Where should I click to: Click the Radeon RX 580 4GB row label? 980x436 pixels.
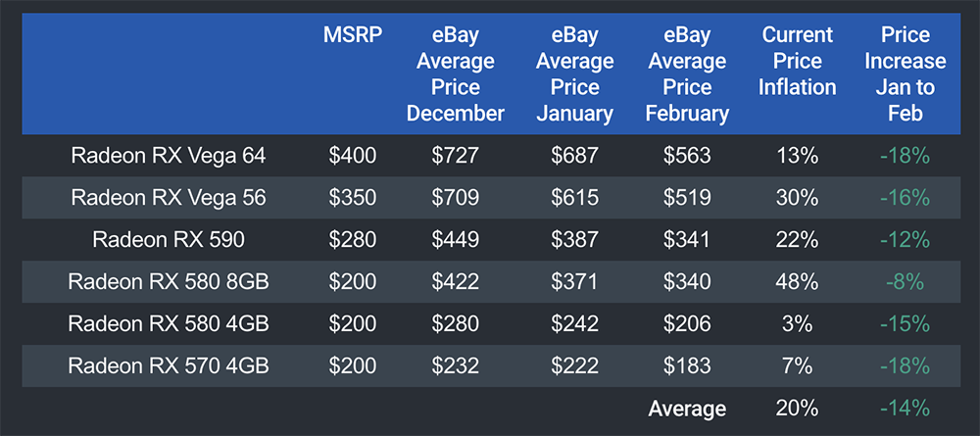169,324
